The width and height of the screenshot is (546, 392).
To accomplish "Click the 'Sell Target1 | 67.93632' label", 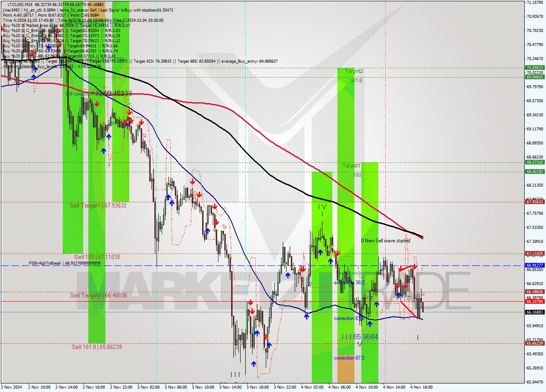I will (x=98, y=205).
